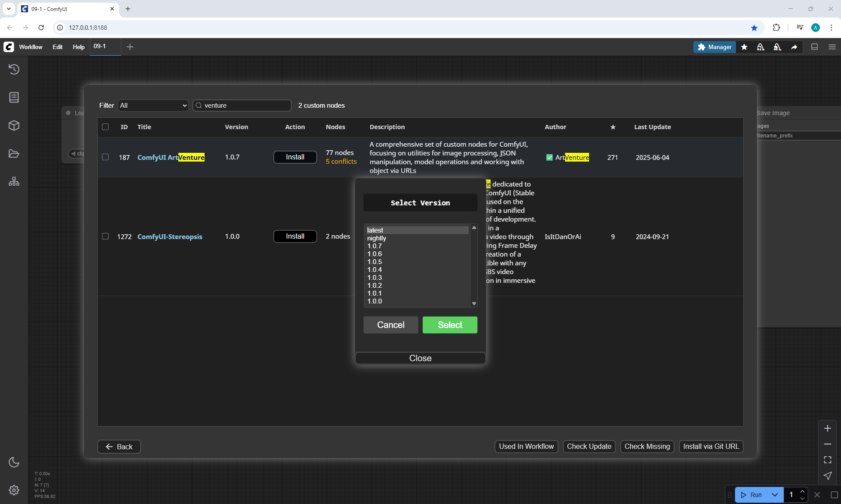
Task: Open the model library cube icon
Action: pos(14,126)
